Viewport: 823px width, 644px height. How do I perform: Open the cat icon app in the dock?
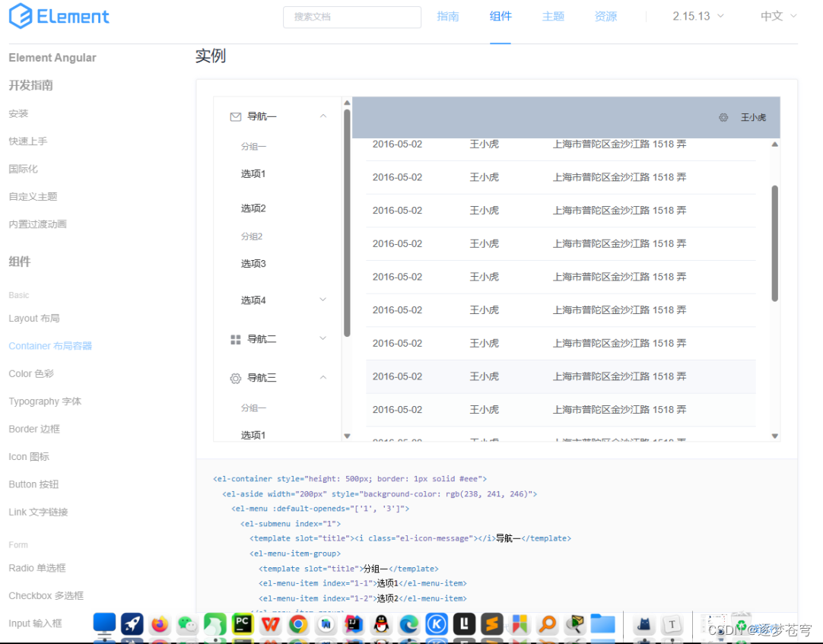point(644,624)
